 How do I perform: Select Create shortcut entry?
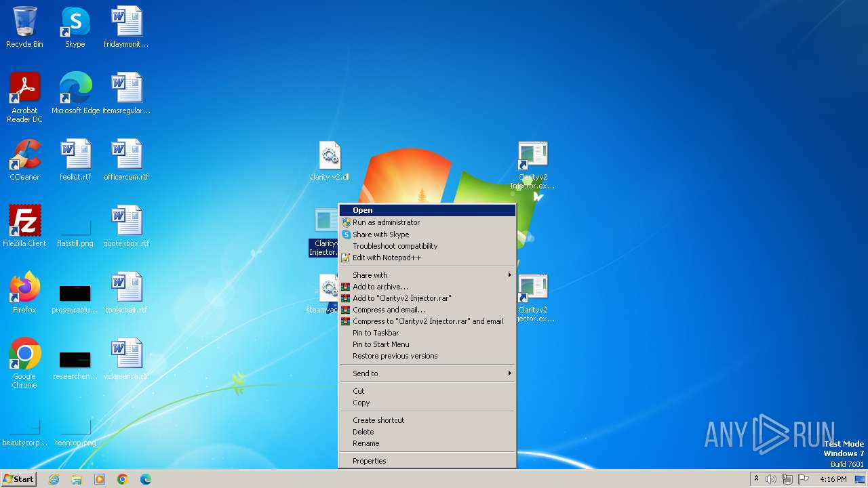[427, 420]
